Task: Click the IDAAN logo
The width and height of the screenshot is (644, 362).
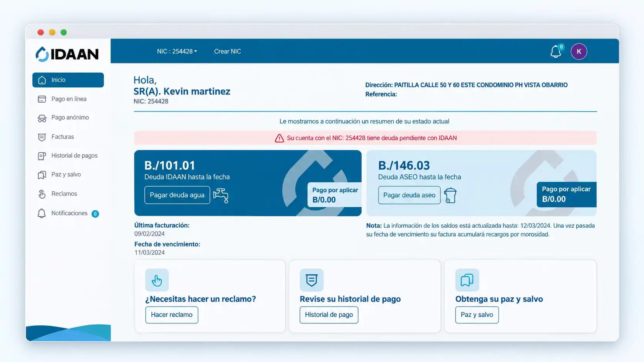Action: (67, 54)
